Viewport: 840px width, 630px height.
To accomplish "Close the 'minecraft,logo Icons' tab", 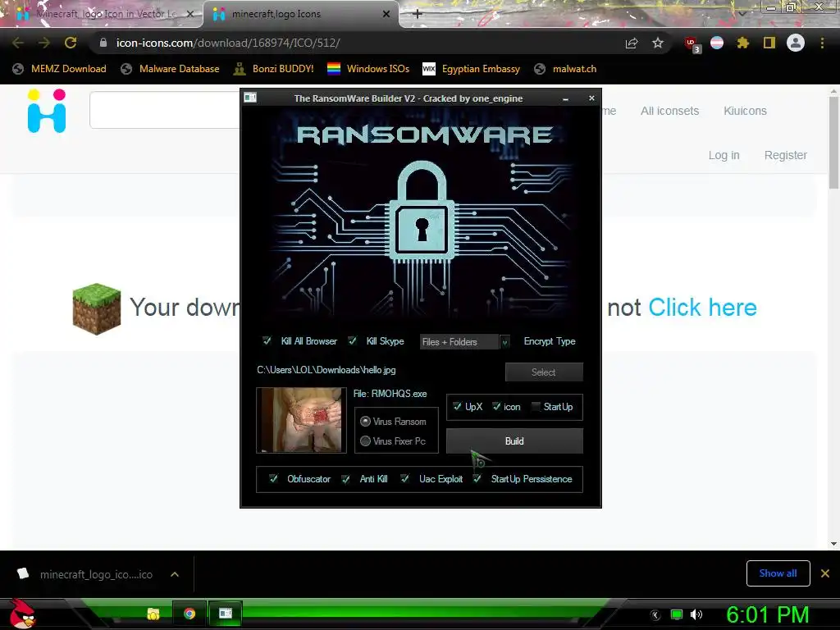I will tap(386, 14).
